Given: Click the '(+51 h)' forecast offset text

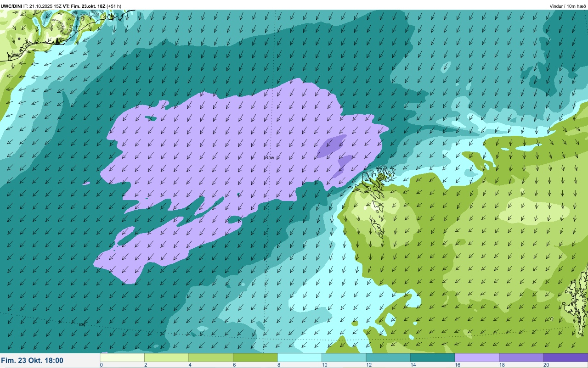Looking at the screenshot, I should tap(114, 6).
